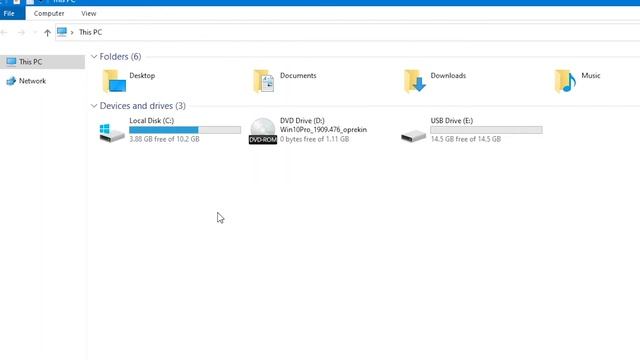Click the 3.88 GB free of 10.2 GB text
Image resolution: width=640 pixels, height=360 pixels.
tap(164, 139)
